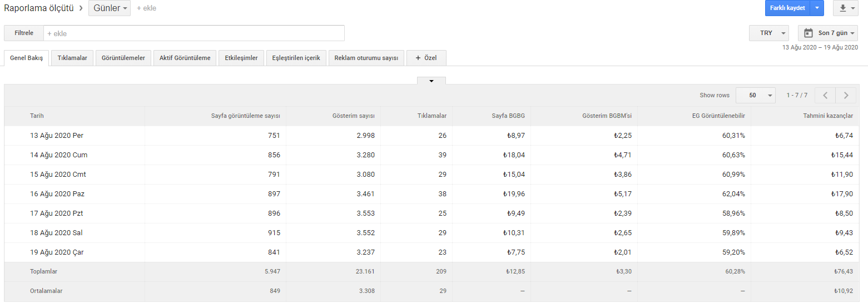868x308 pixels.
Task: Select the 15 Ağu 2020 Cmt row
Action: coord(431,174)
